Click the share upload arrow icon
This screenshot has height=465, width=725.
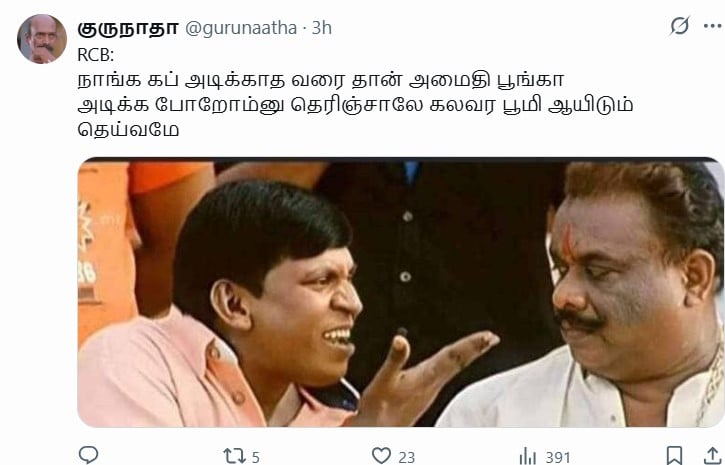coord(712,455)
